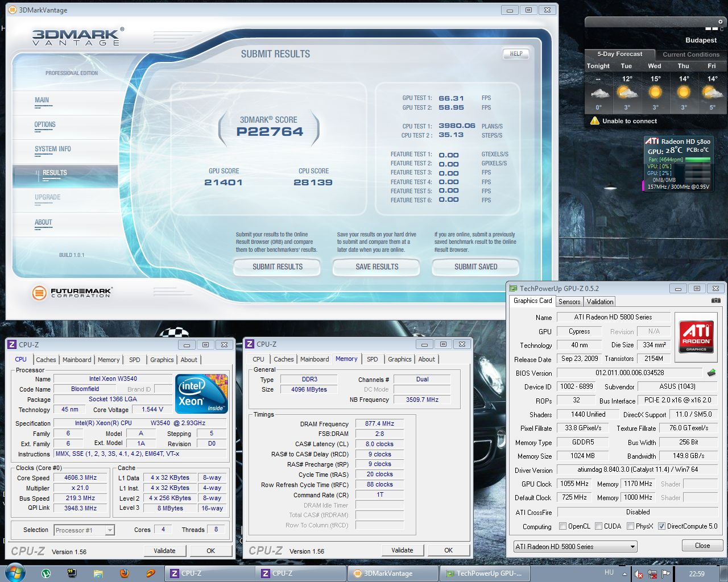This screenshot has height=582, width=728.
Task: Click the BIOS Version number field
Action: (630, 373)
